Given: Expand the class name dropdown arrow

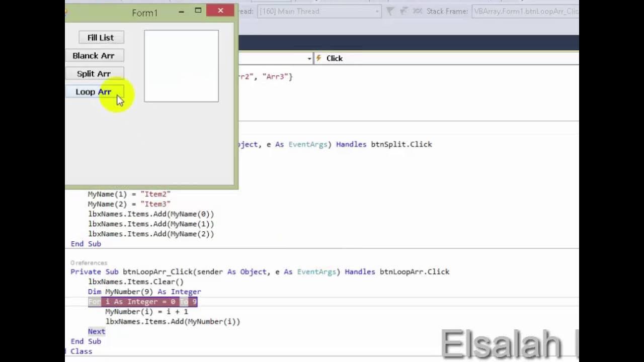Looking at the screenshot, I should (309, 59).
